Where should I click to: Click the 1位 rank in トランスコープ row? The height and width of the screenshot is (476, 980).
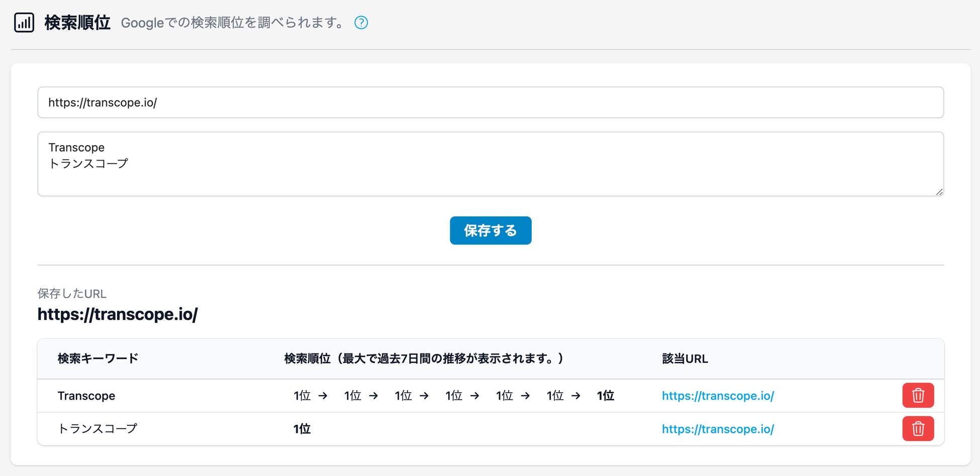pyautogui.click(x=302, y=429)
